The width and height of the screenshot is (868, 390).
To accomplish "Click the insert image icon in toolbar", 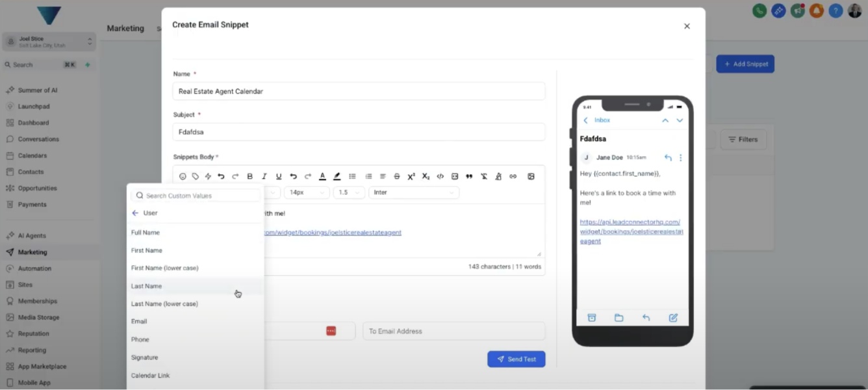I will 531,176.
